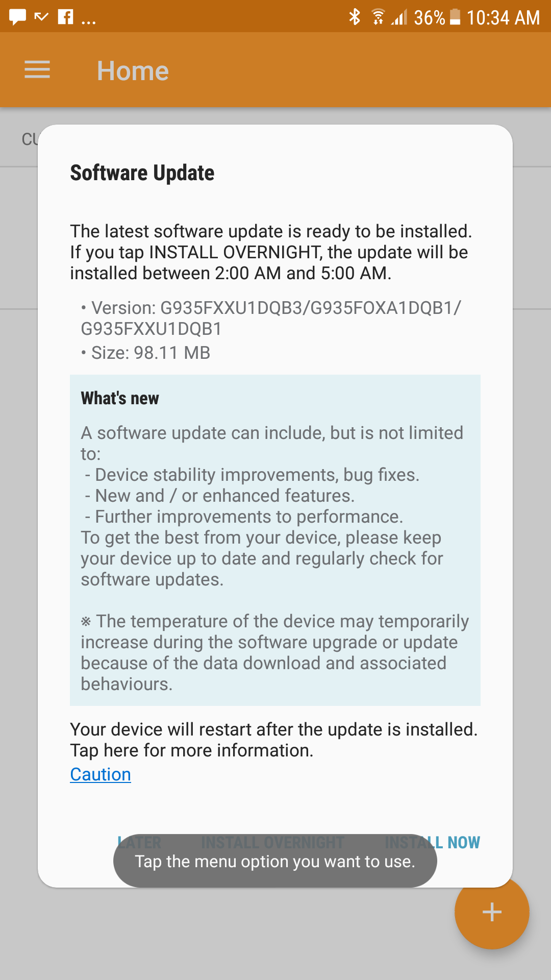Select INSTALL OVERNIGHT option

[273, 842]
